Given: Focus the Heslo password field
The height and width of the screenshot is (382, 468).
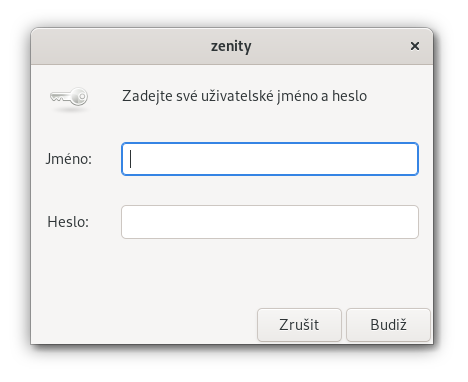Looking at the screenshot, I should point(270,222).
